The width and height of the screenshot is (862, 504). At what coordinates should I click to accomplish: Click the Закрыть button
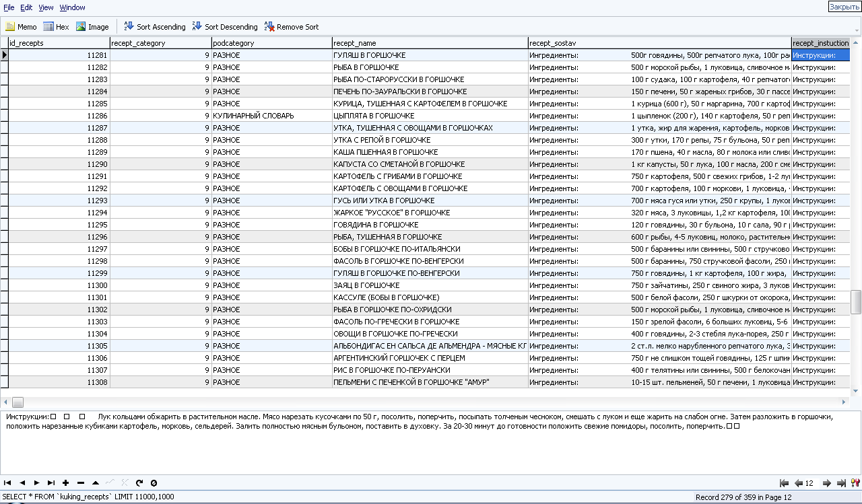(x=844, y=7)
